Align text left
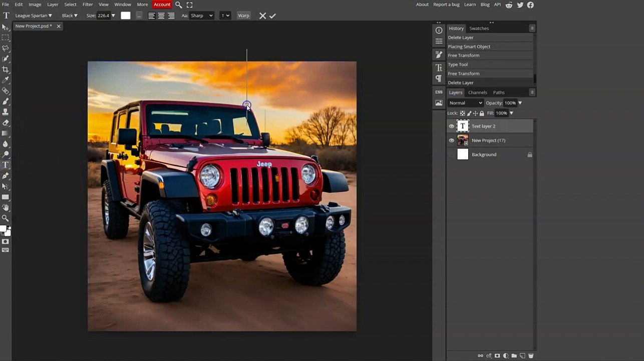The height and width of the screenshot is (361, 644). [x=151, y=16]
